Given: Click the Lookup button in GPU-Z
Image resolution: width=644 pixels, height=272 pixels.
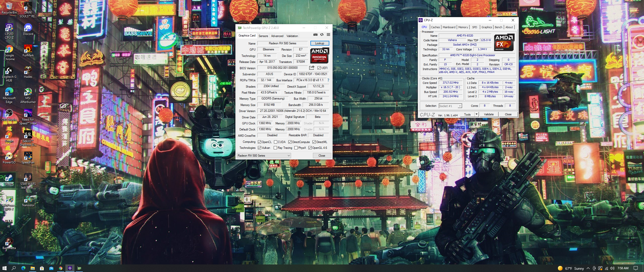Looking at the screenshot, I should [x=319, y=43].
